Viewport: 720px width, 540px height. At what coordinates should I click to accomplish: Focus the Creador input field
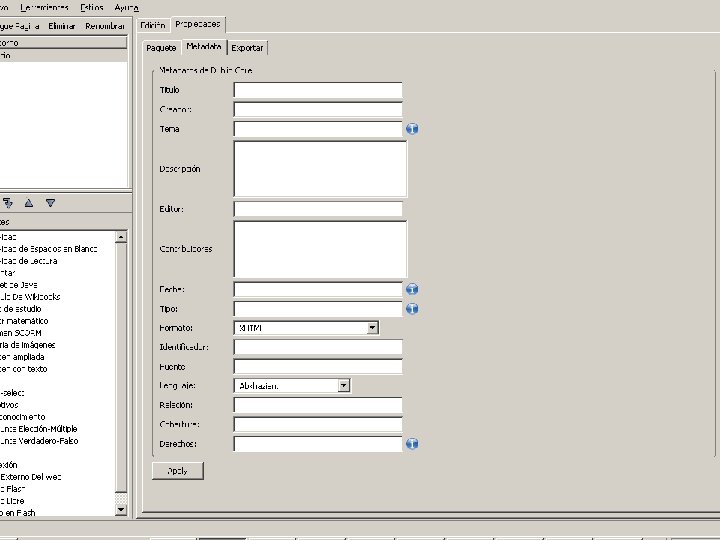318,109
